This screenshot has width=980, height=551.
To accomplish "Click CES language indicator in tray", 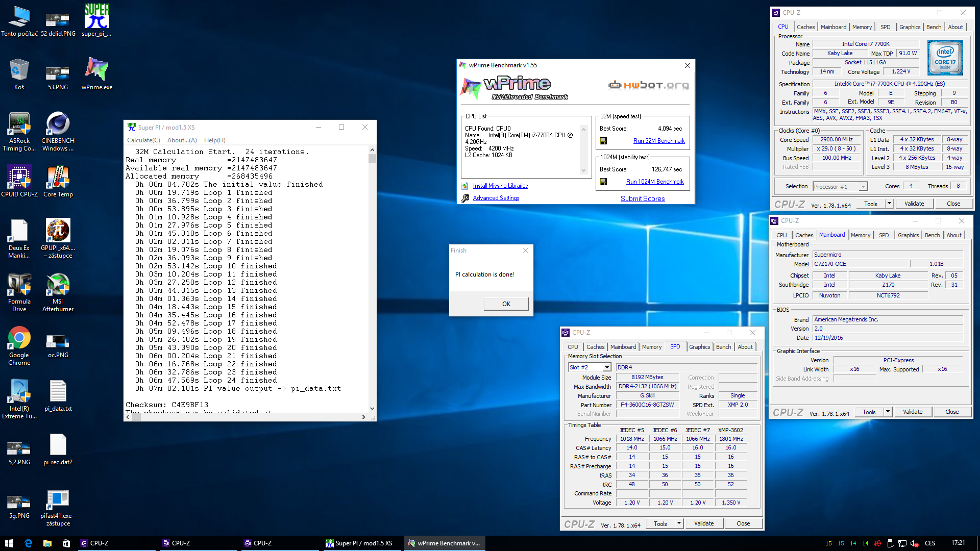I will [930, 543].
